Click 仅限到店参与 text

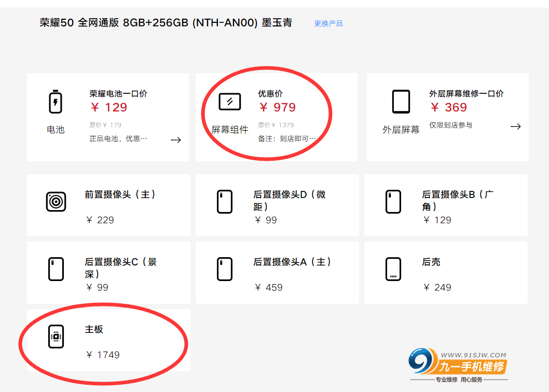pyautogui.click(x=451, y=125)
